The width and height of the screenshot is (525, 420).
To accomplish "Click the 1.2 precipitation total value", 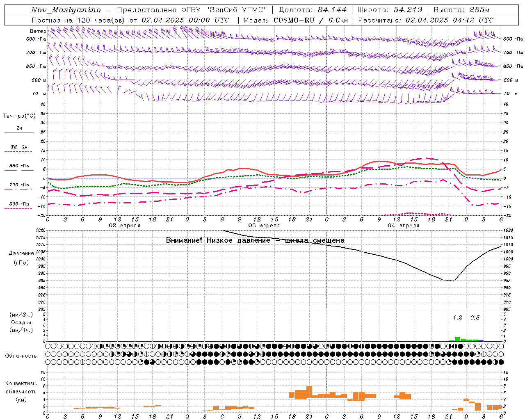I will tap(457, 318).
